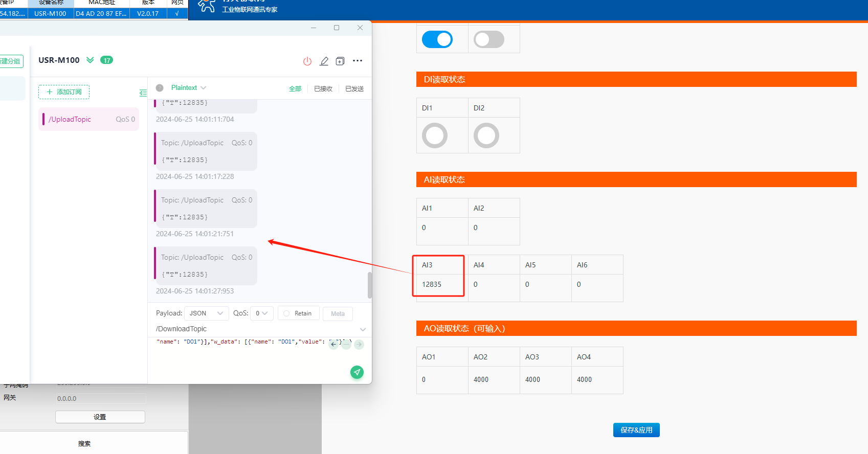This screenshot has height=454, width=868.
Task: Open new window icon beside edit
Action: click(x=340, y=61)
